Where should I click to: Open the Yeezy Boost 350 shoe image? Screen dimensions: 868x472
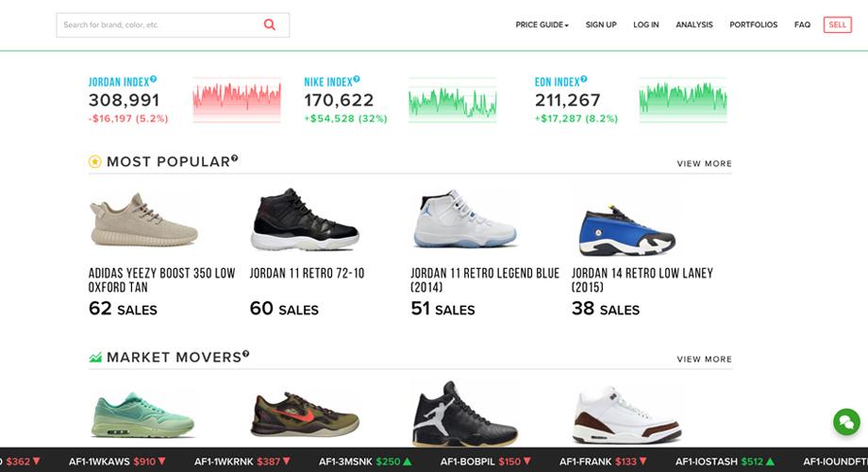tap(144, 220)
